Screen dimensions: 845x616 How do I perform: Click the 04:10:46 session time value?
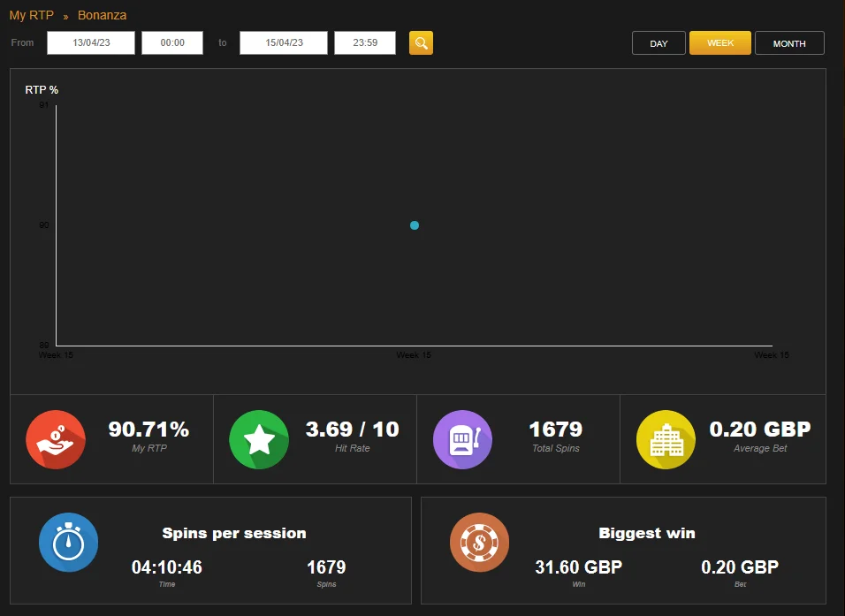166,567
